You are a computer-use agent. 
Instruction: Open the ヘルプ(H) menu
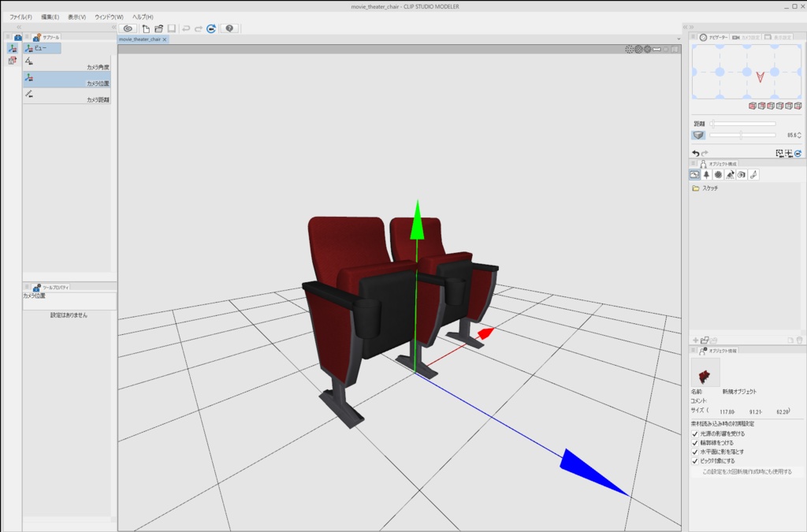tap(143, 17)
